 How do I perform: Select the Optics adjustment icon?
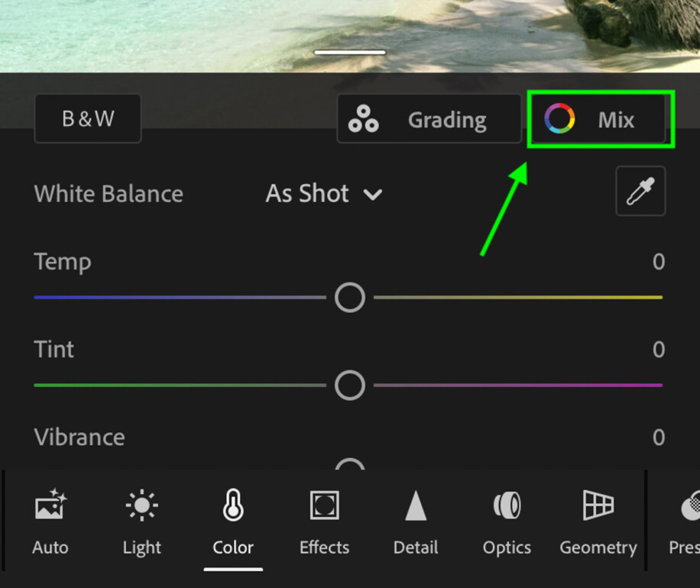point(506,519)
